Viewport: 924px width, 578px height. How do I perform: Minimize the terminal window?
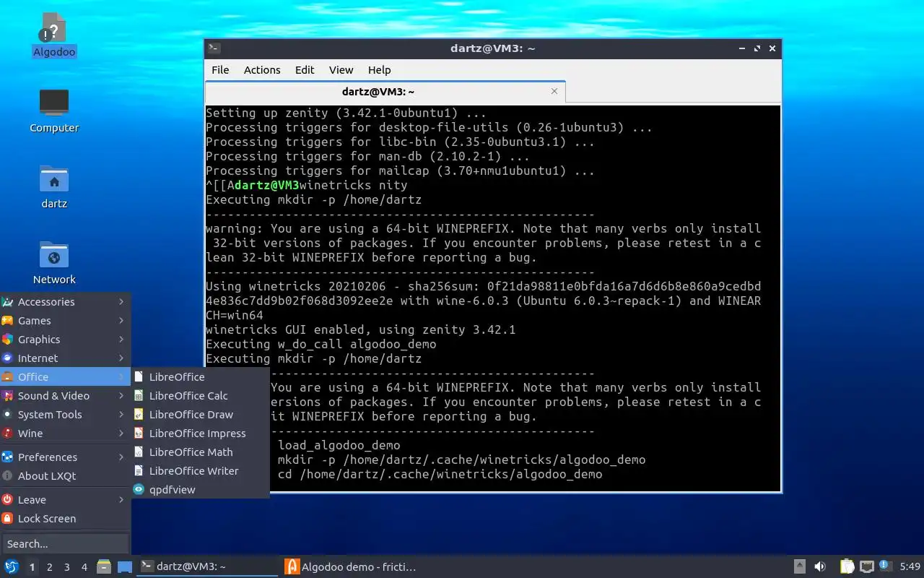742,48
